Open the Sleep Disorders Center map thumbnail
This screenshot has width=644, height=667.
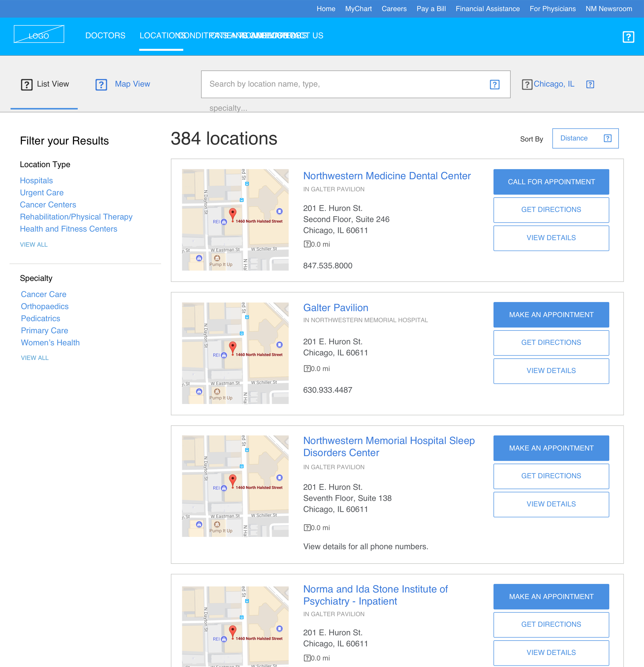point(235,486)
